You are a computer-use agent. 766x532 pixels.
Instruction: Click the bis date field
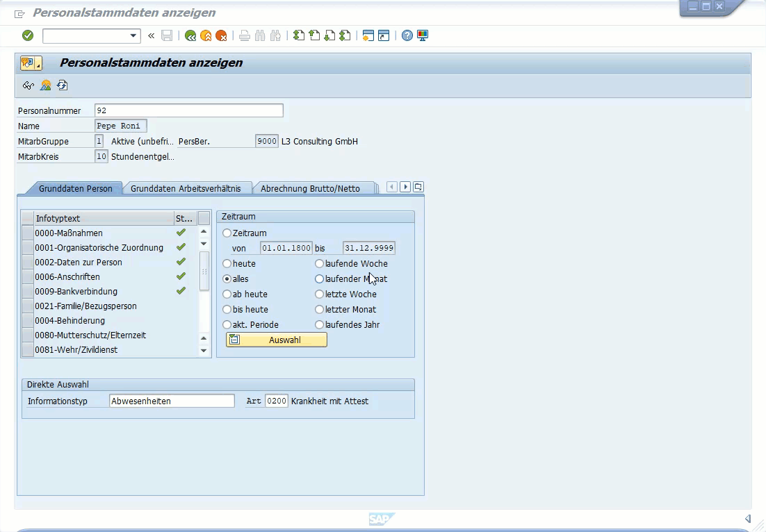pyautogui.click(x=369, y=248)
